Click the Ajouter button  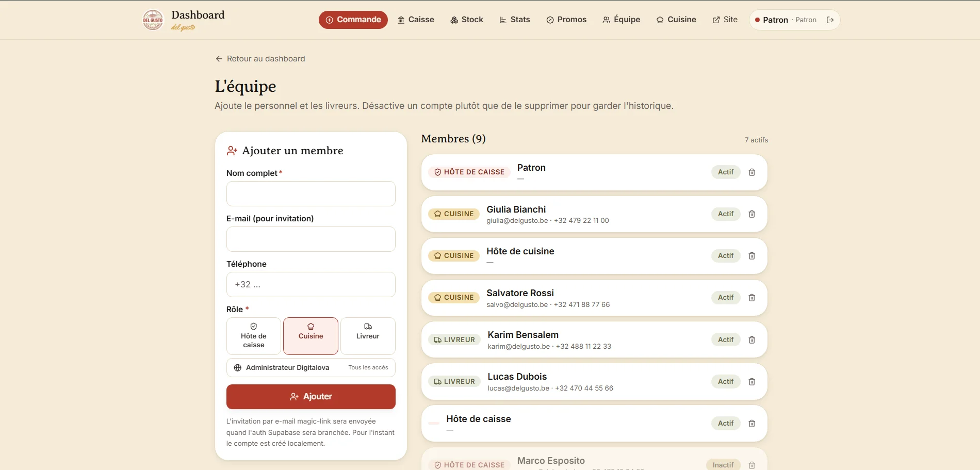click(x=311, y=397)
